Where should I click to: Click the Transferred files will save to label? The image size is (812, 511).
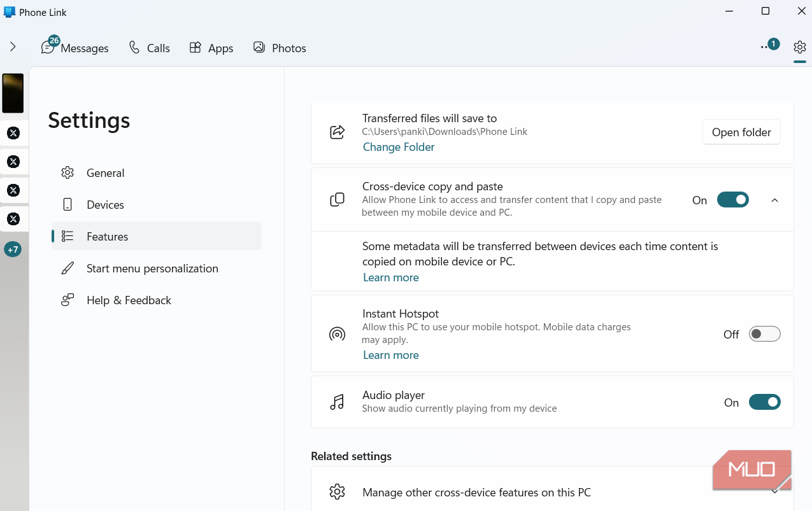point(429,118)
